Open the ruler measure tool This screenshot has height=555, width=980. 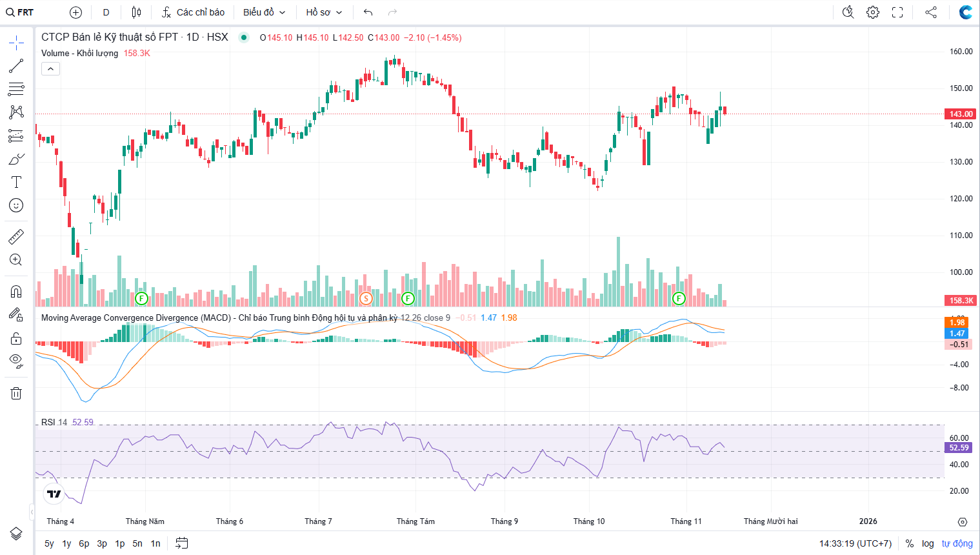pos(16,237)
